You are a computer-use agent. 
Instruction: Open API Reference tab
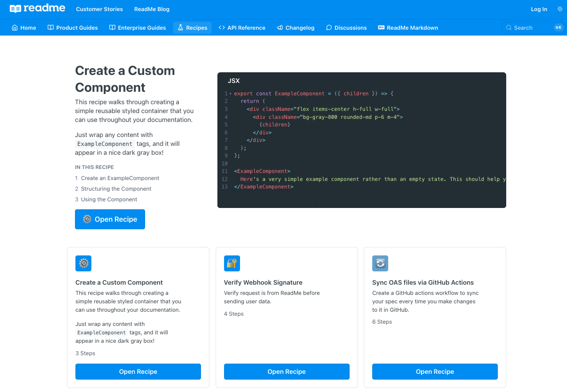(242, 27)
